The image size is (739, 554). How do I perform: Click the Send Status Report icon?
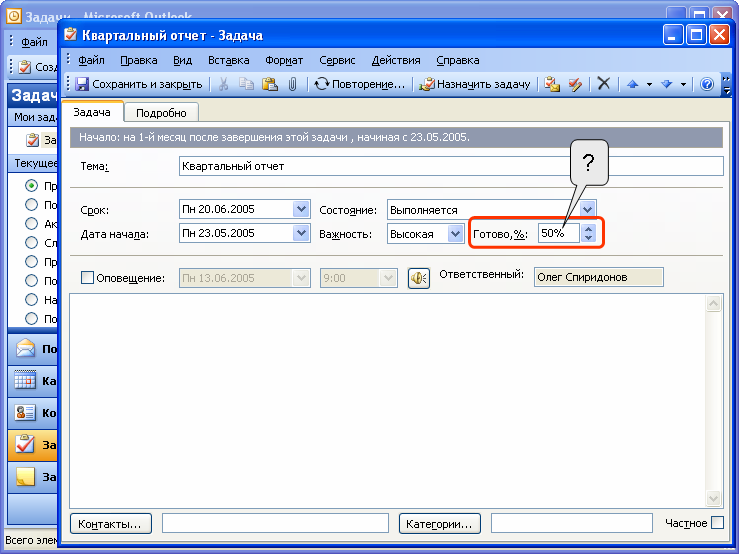[552, 84]
